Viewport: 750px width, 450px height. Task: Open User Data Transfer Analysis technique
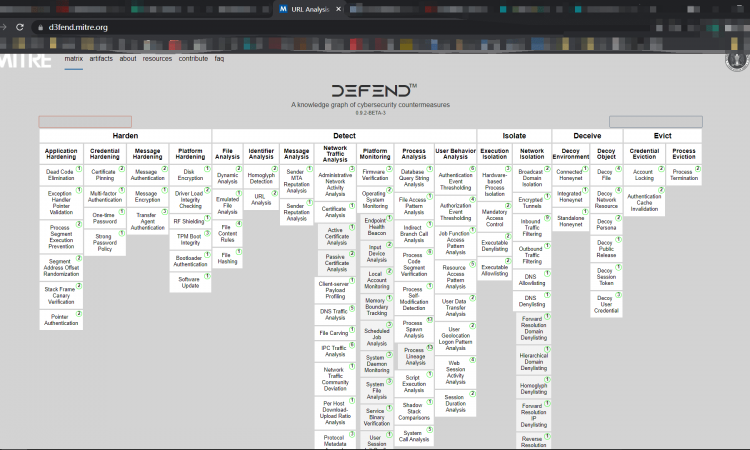[455, 307]
